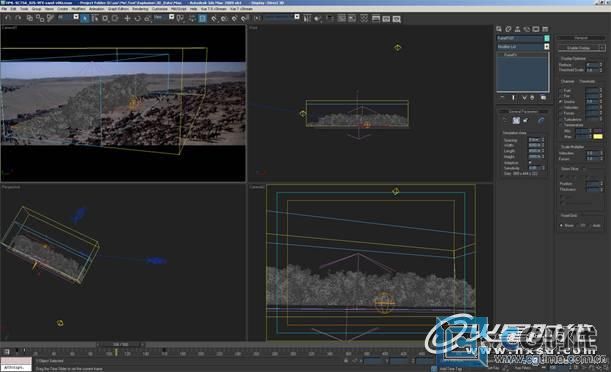Click the Redo arrow in main toolbar
This screenshot has width=611, height=372.
[18, 18]
